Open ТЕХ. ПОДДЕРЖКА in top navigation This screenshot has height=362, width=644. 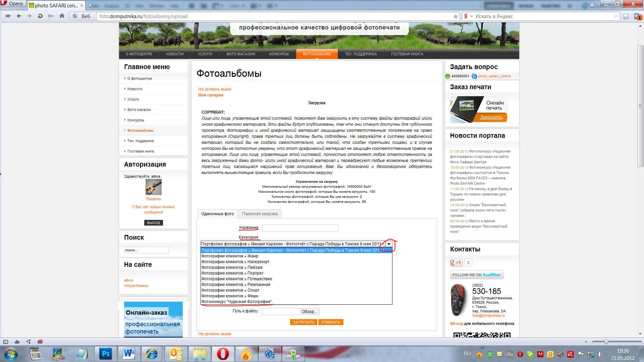coord(361,54)
